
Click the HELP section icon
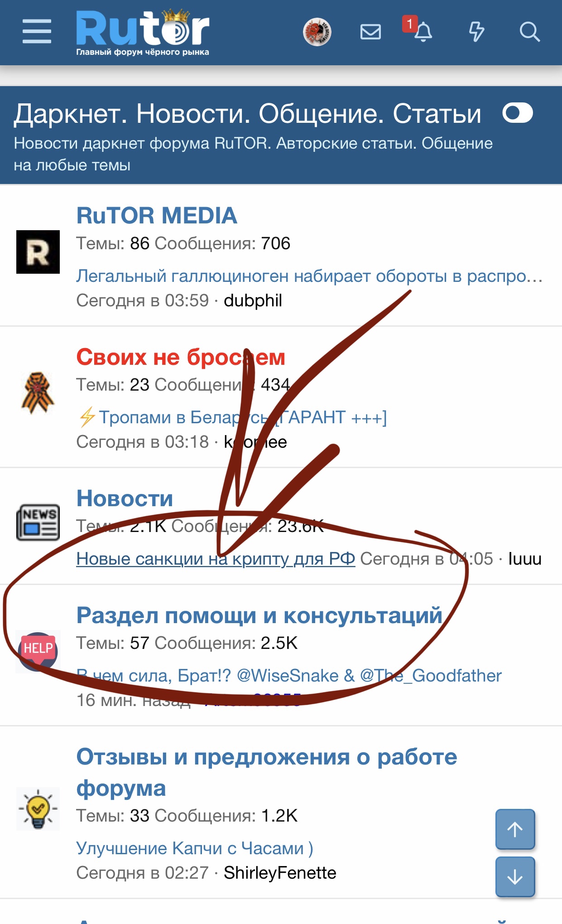pos(38,652)
